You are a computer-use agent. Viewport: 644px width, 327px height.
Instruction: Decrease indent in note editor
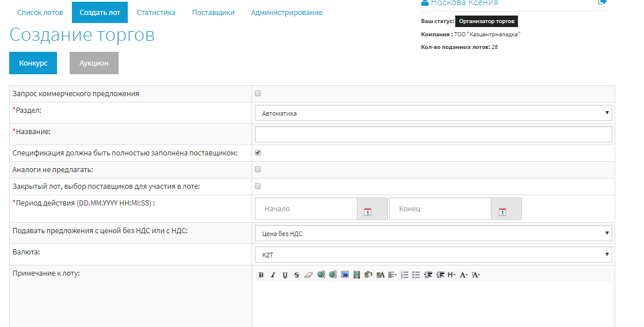click(x=428, y=275)
